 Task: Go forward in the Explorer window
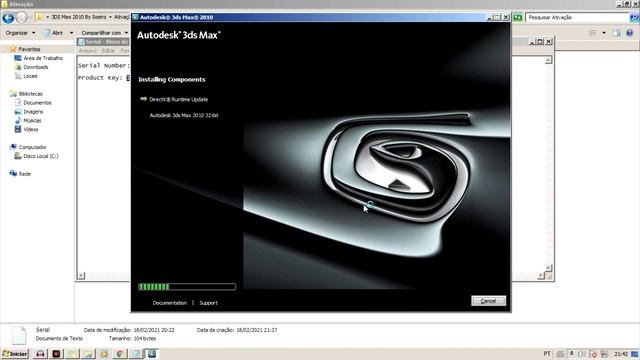[x=22, y=18]
